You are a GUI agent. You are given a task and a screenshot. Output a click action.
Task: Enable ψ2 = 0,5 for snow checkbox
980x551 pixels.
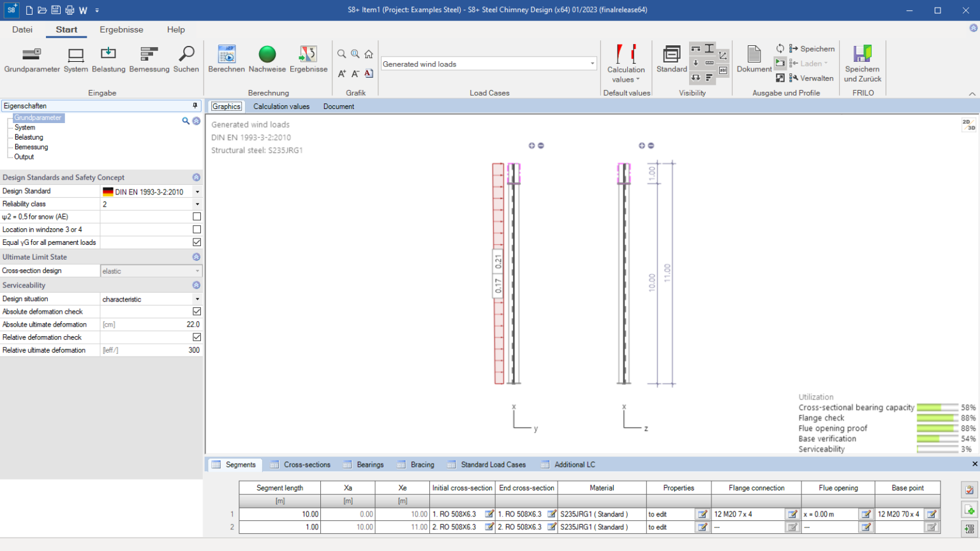click(x=197, y=217)
